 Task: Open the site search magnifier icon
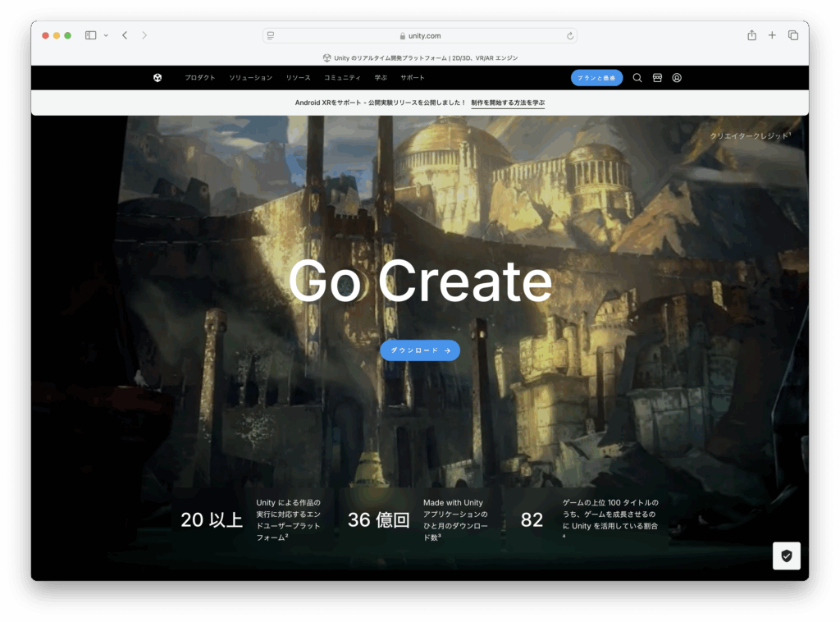637,78
